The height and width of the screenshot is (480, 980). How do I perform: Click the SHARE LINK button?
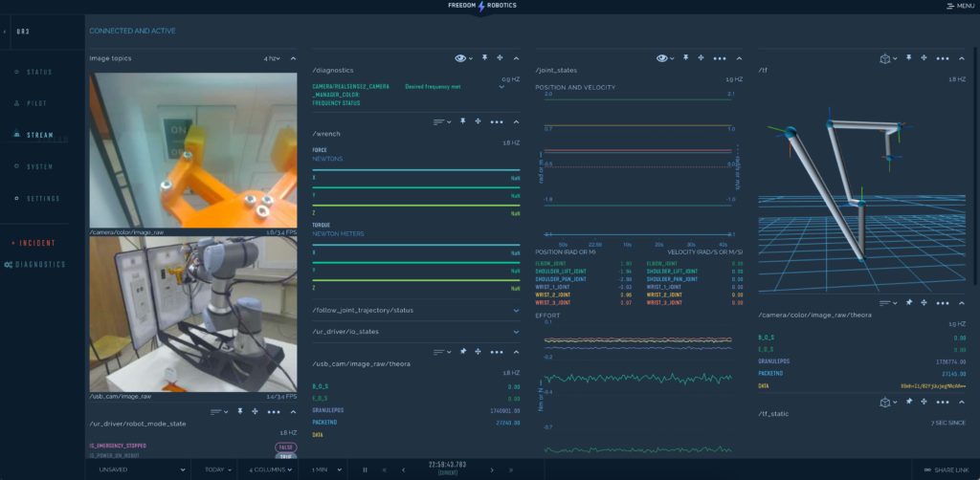pyautogui.click(x=947, y=469)
